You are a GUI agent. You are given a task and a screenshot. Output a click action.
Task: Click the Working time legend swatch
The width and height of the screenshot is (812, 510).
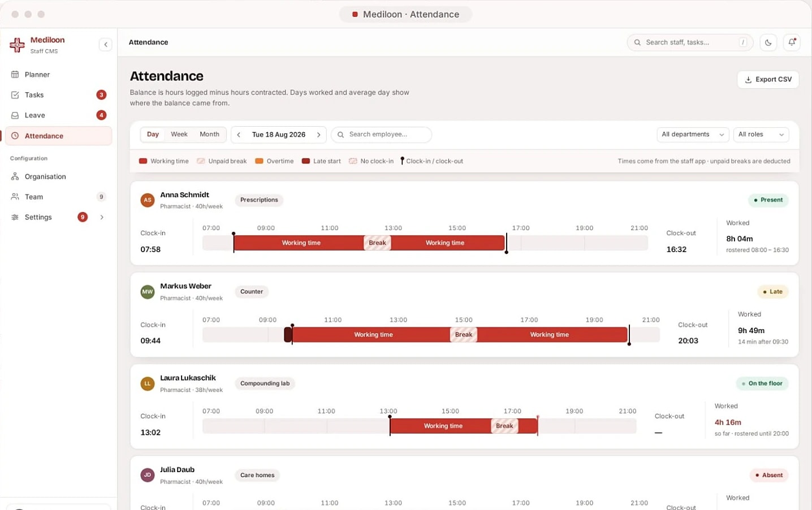tap(143, 161)
